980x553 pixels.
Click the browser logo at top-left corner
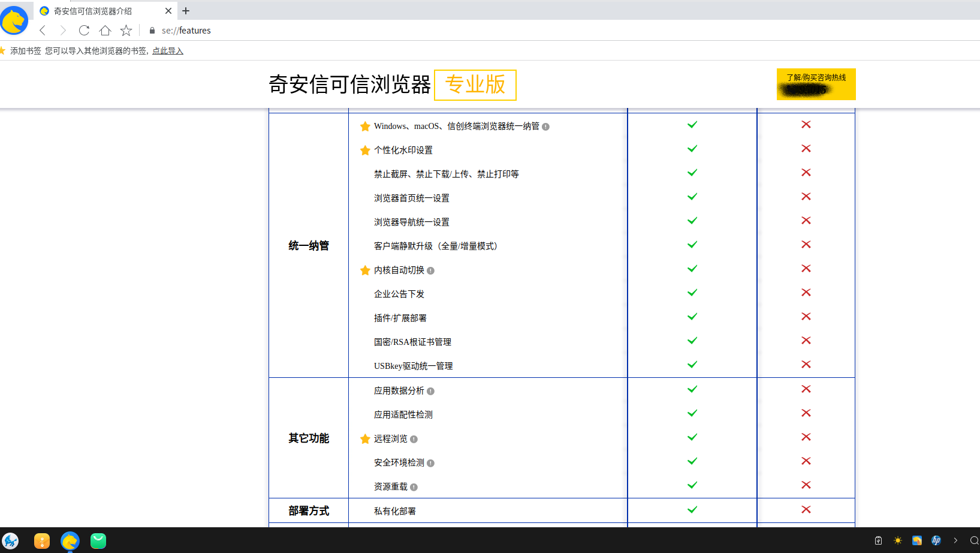(x=13, y=20)
